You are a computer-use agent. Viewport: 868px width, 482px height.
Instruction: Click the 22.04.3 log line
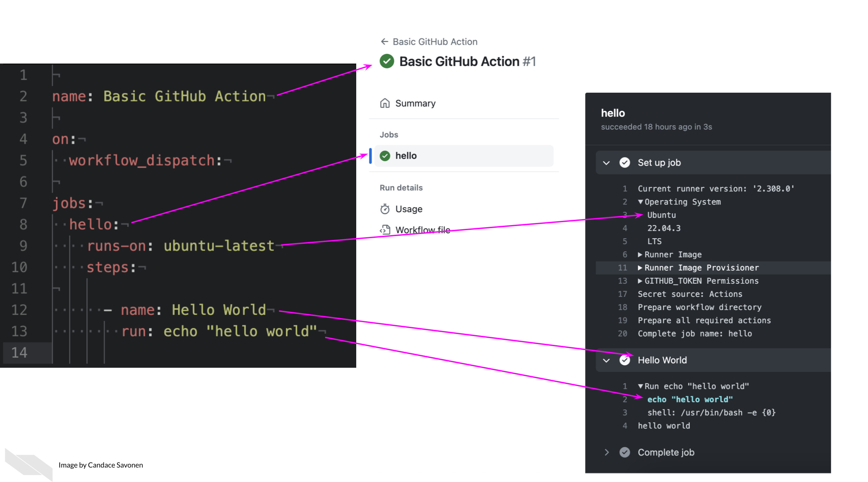(664, 228)
